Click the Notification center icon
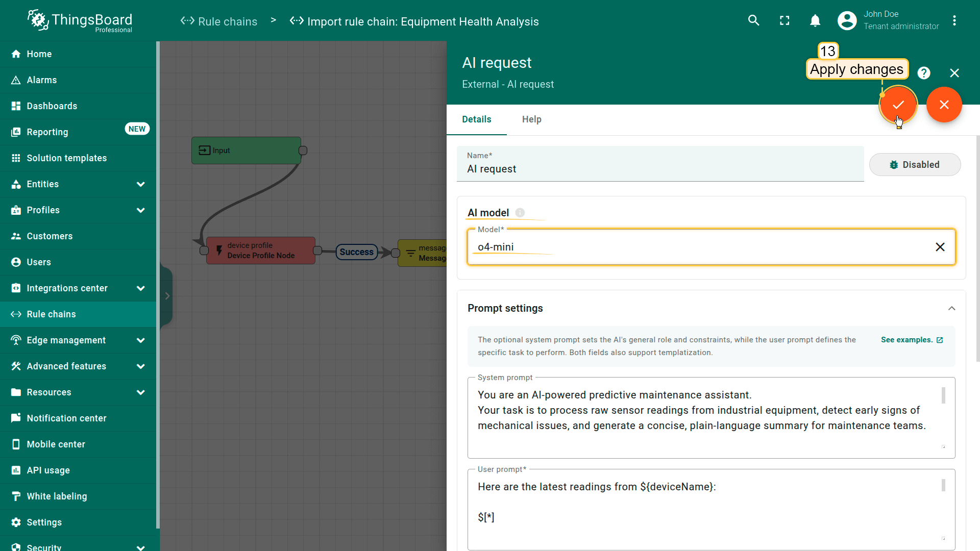The height and width of the screenshot is (551, 980). 16,418
